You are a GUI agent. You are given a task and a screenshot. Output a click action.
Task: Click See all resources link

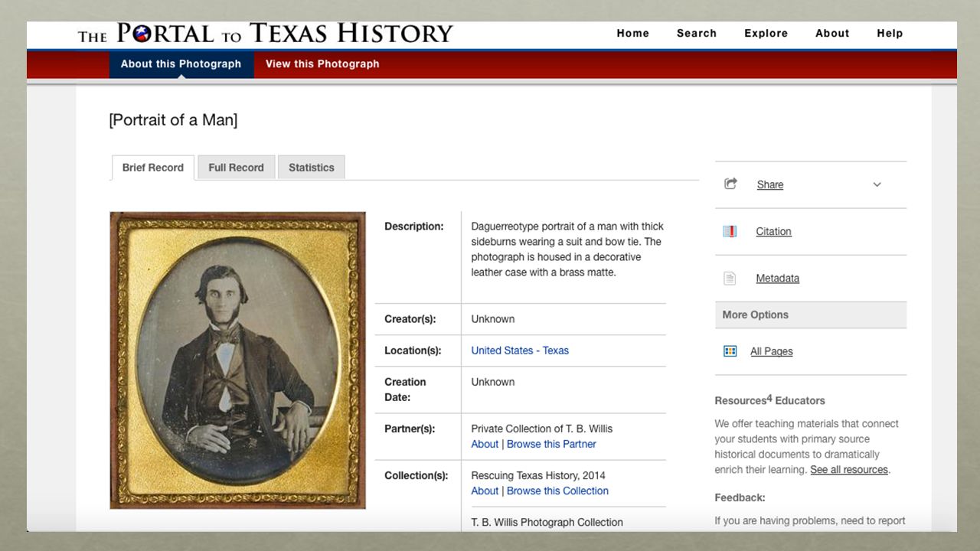(849, 470)
